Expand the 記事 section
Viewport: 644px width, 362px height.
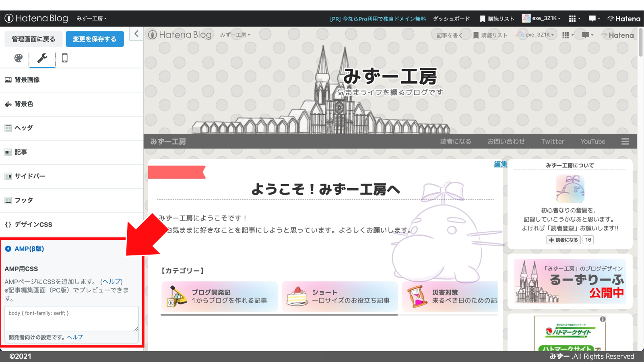[72, 152]
